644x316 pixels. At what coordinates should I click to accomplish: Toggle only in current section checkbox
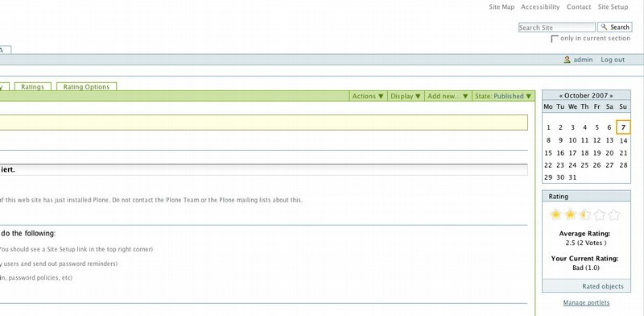(555, 39)
